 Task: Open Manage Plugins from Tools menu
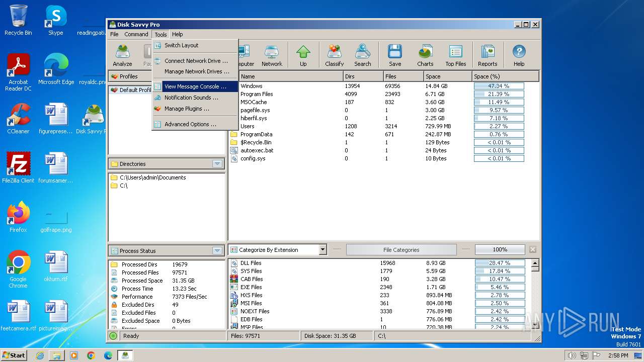(x=195, y=109)
